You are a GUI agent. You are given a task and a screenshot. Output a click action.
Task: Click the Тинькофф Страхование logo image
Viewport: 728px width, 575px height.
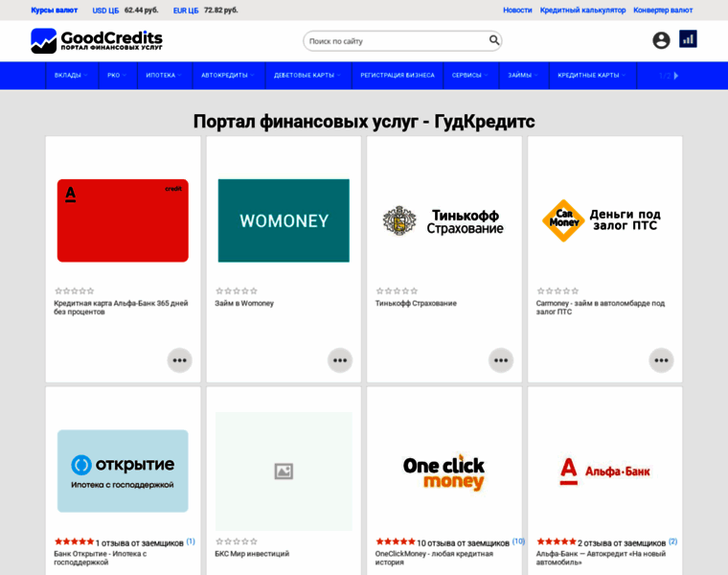[444, 221]
